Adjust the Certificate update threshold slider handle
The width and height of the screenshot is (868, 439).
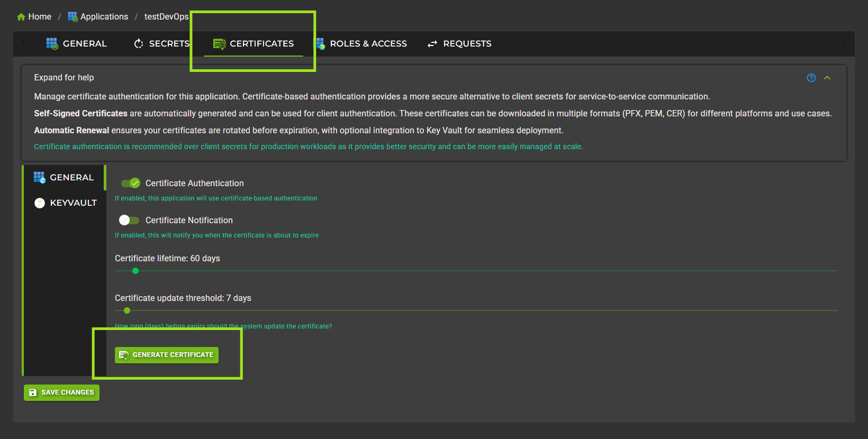pos(127,310)
